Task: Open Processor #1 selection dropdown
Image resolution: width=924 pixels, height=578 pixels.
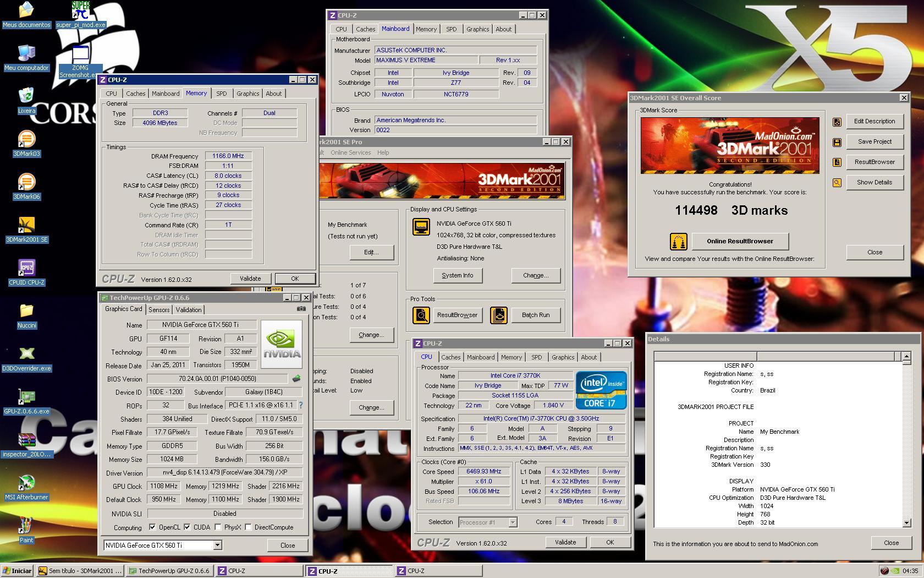Action: pos(513,522)
